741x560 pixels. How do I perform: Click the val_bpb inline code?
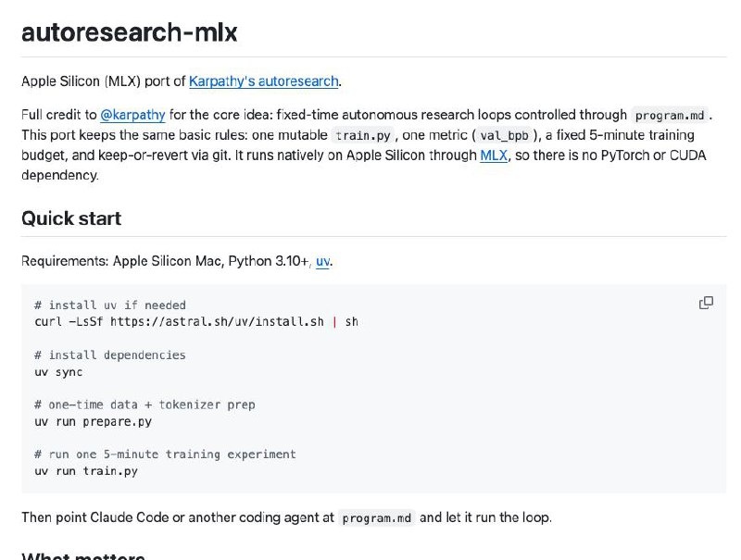(x=504, y=136)
